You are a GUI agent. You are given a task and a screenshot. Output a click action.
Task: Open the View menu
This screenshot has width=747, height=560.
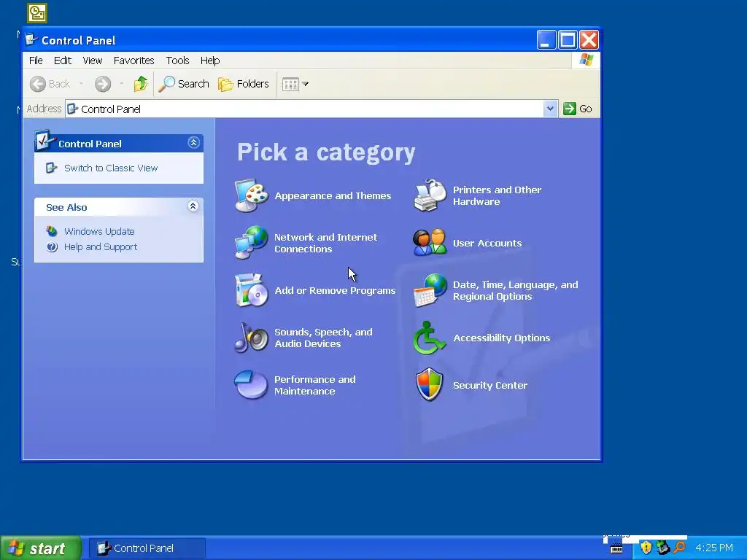(92, 61)
